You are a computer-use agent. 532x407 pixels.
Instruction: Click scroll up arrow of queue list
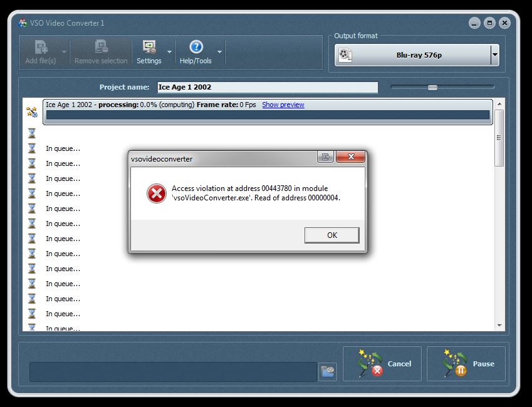pyautogui.click(x=499, y=104)
